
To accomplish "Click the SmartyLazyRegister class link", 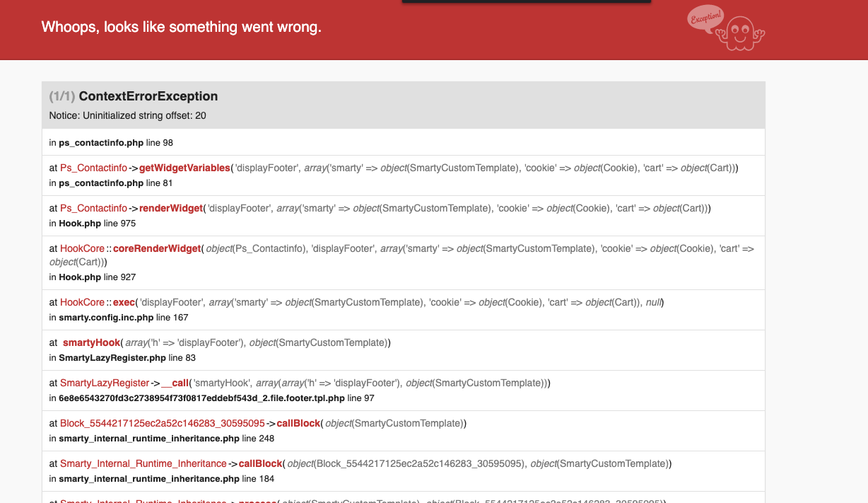I will [x=105, y=383].
